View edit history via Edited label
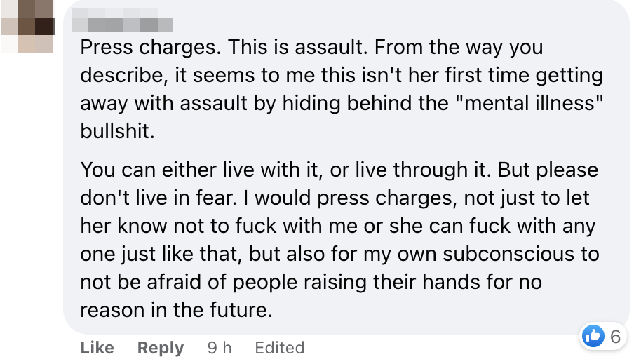 [x=280, y=348]
